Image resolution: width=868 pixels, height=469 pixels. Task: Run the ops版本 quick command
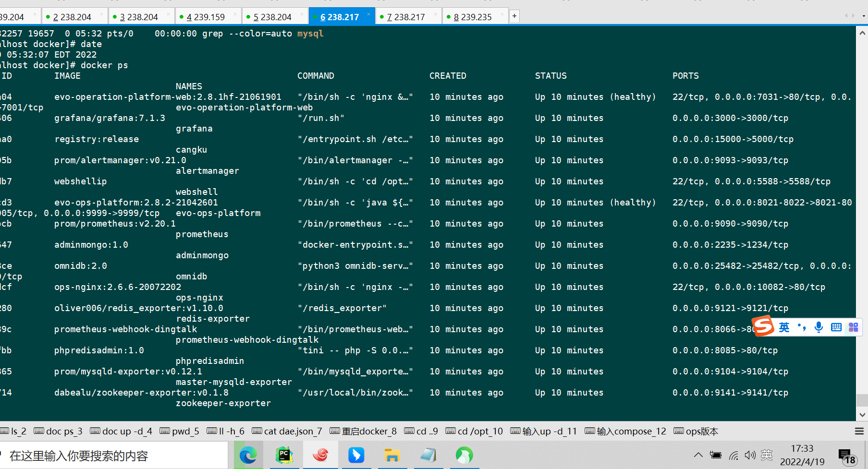click(696, 431)
